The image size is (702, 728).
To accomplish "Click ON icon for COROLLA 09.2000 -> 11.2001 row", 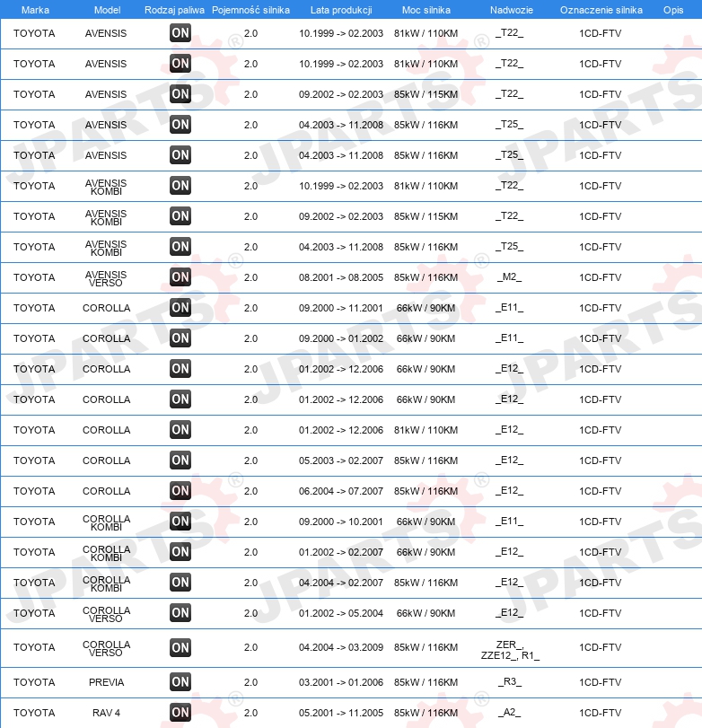I will coord(180,308).
